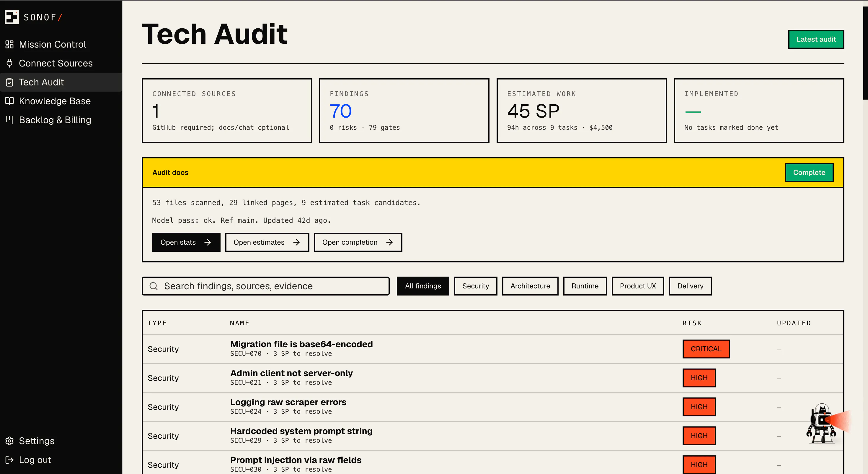Log out of the app
Viewport: 868px width, 474px height.
(61, 460)
